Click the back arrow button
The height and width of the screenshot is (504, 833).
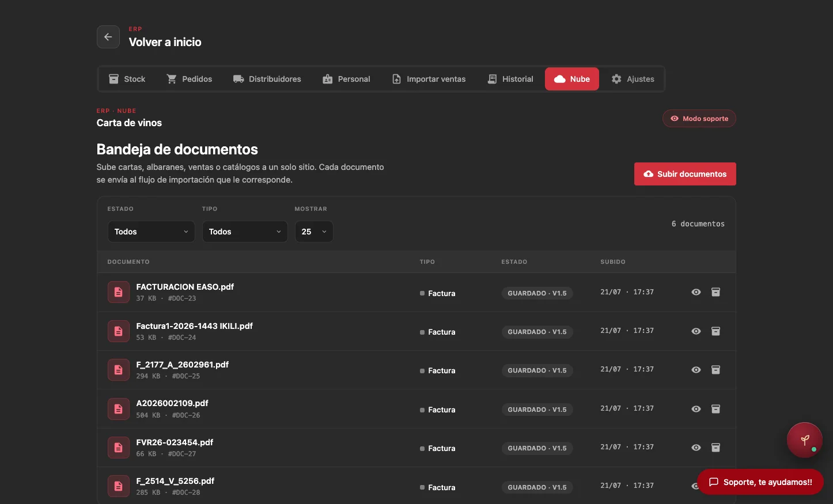point(108,37)
